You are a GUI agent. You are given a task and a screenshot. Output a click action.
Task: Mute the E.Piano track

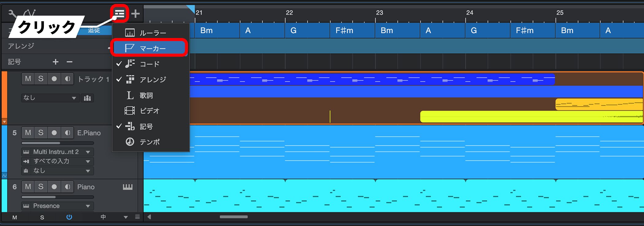[x=28, y=133]
